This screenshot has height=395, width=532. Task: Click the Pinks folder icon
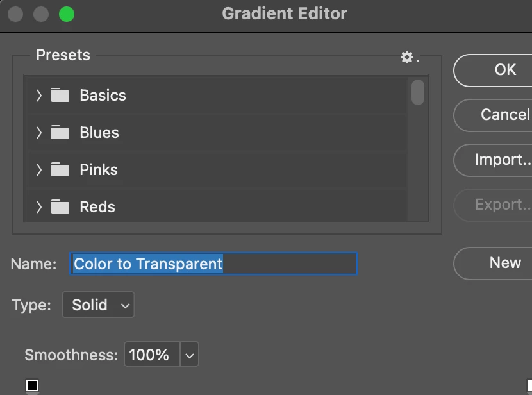tap(60, 170)
